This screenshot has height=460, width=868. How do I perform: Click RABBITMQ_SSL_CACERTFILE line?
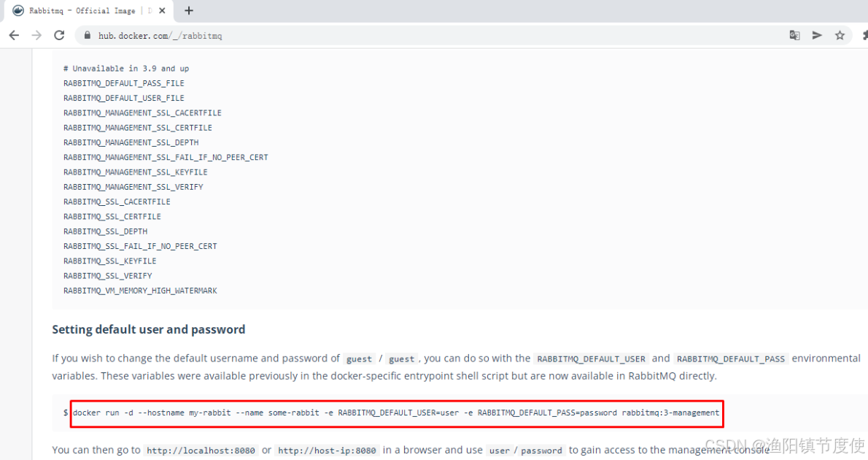pos(117,202)
